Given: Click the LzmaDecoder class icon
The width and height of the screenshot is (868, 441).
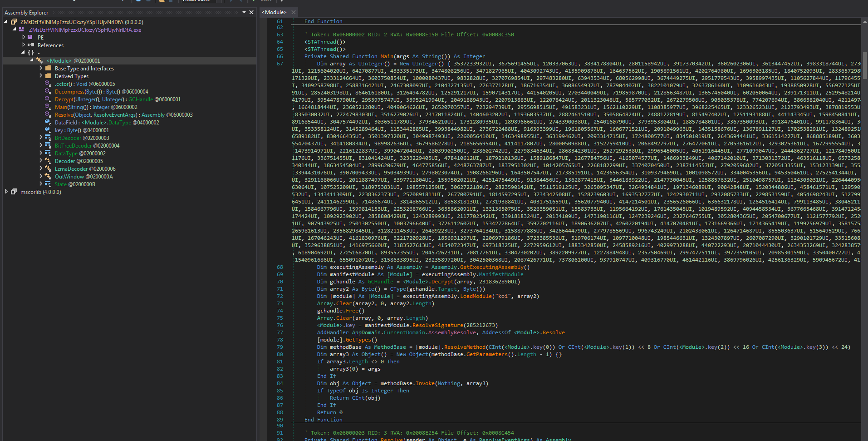Looking at the screenshot, I should click(48, 168).
